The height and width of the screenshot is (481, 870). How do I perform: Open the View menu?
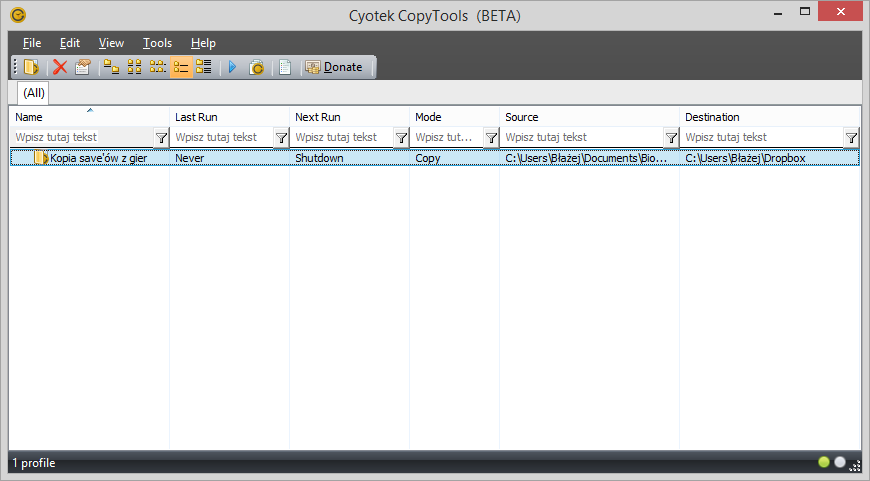point(111,43)
